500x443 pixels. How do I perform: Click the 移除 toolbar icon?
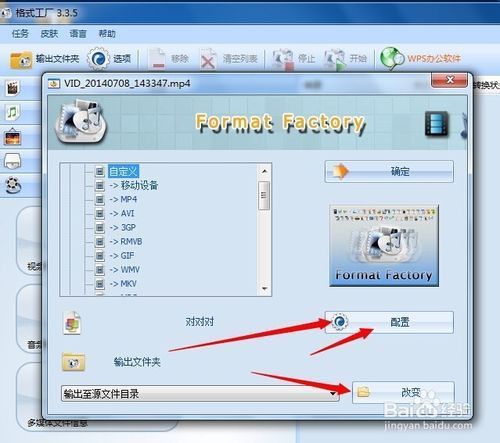pos(157,59)
